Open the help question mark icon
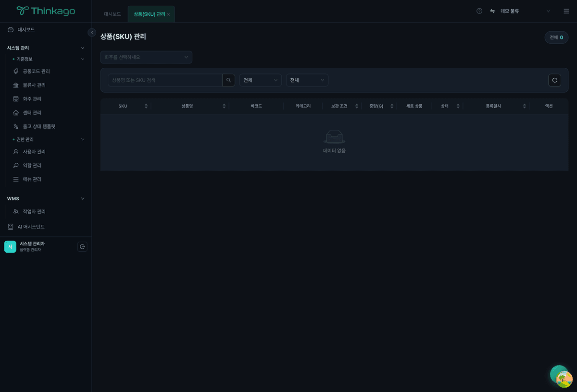 (479, 11)
